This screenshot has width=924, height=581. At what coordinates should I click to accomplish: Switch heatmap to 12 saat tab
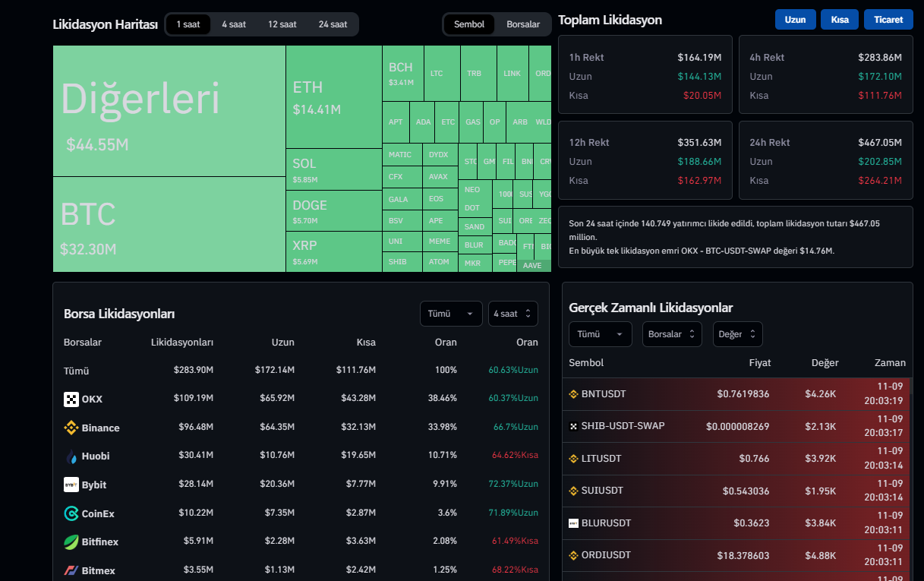(x=282, y=24)
